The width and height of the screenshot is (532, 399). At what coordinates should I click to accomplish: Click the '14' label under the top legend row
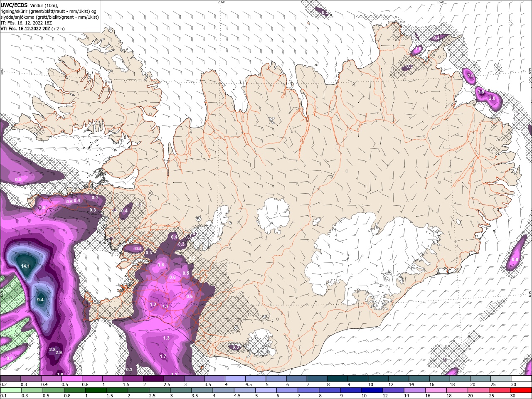tap(411, 384)
